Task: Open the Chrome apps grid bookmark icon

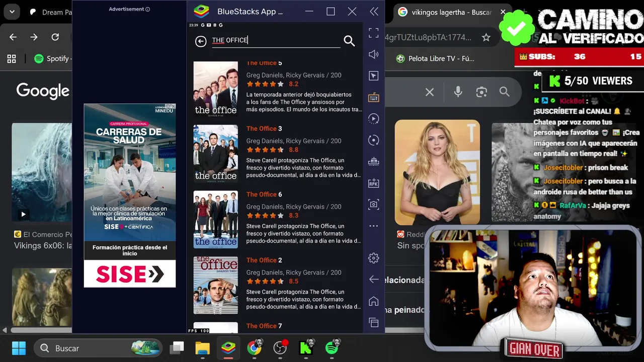Action: pos(12,59)
